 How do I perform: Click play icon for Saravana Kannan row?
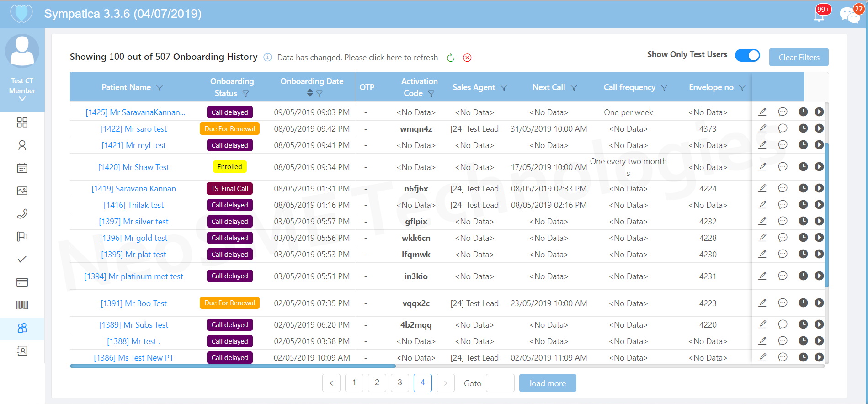pyautogui.click(x=819, y=188)
